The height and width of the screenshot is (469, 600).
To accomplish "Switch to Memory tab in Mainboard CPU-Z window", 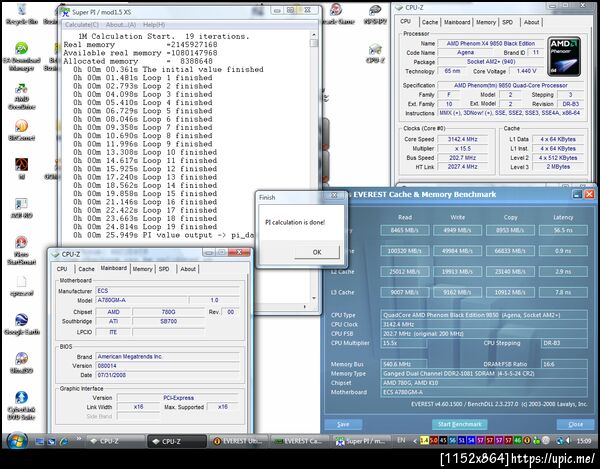I will pyautogui.click(x=142, y=269).
